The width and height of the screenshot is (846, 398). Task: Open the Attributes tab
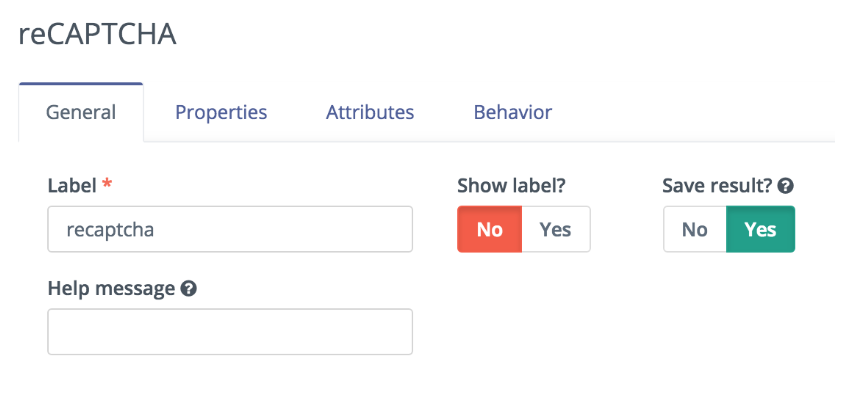(x=370, y=112)
